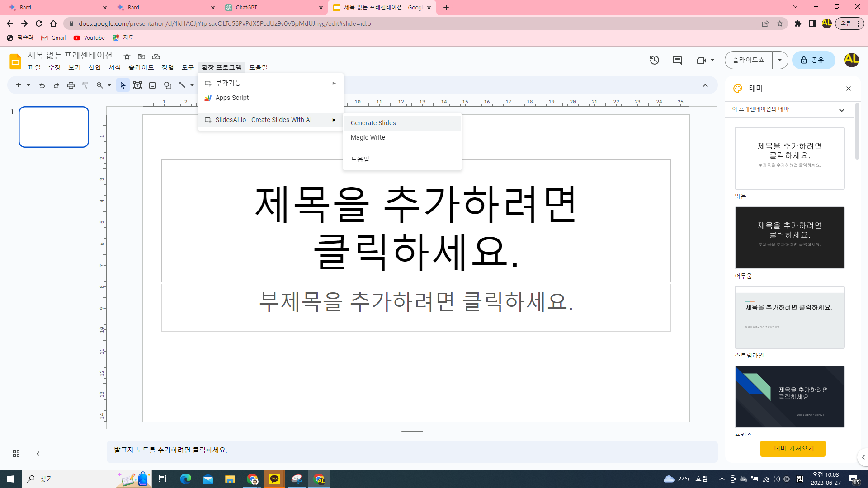Open grid view of slides
This screenshot has height=488, width=868.
coord(16,453)
